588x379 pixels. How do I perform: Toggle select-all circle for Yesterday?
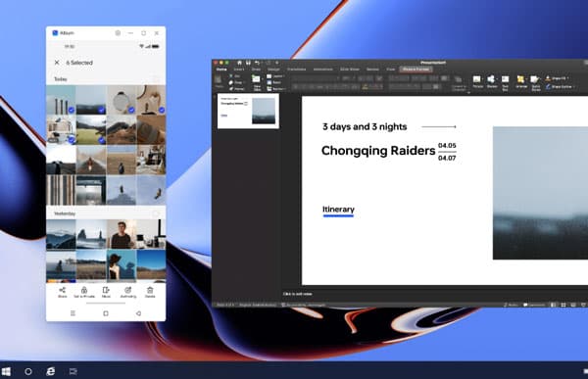[x=155, y=213]
